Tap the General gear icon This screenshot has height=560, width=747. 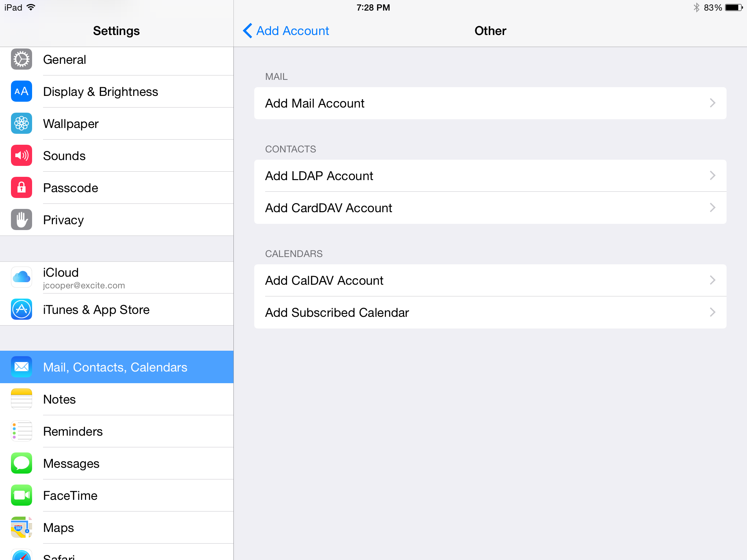pos(22,59)
